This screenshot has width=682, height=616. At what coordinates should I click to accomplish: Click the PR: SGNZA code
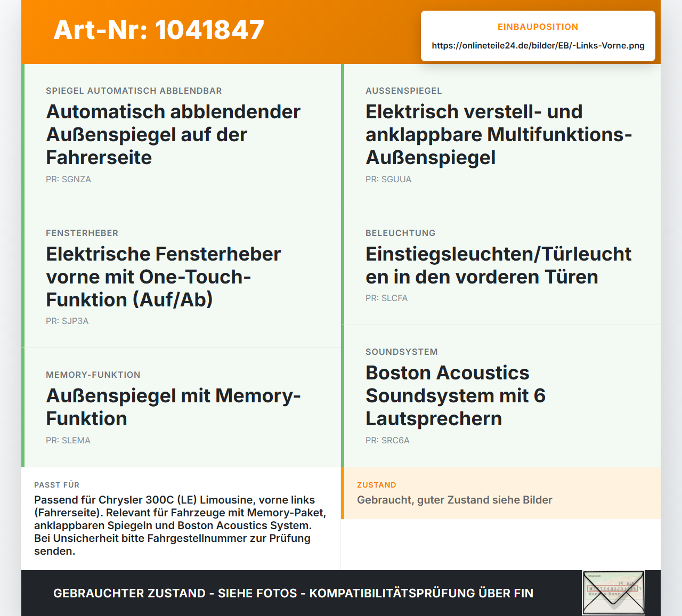pos(68,180)
